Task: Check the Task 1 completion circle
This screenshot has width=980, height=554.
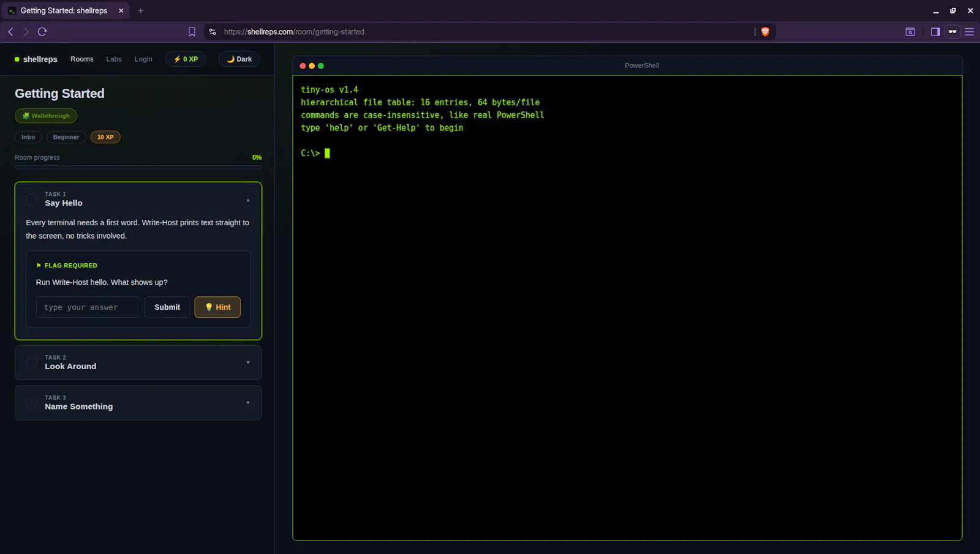Action: point(32,199)
